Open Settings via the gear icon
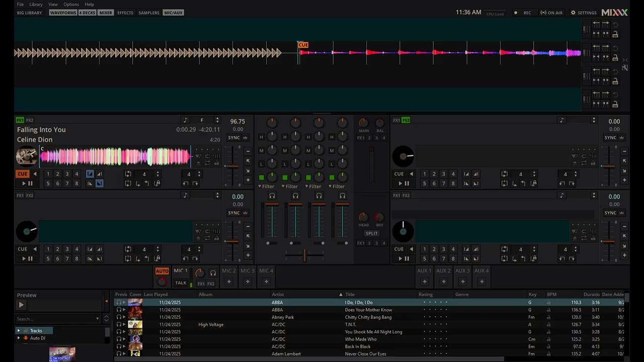 point(584,13)
